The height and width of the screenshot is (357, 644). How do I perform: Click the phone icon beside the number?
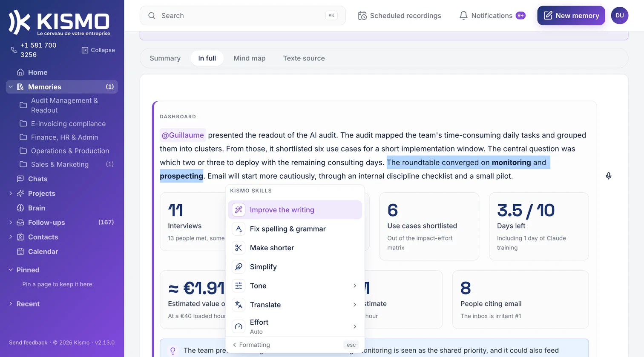pyautogui.click(x=14, y=50)
